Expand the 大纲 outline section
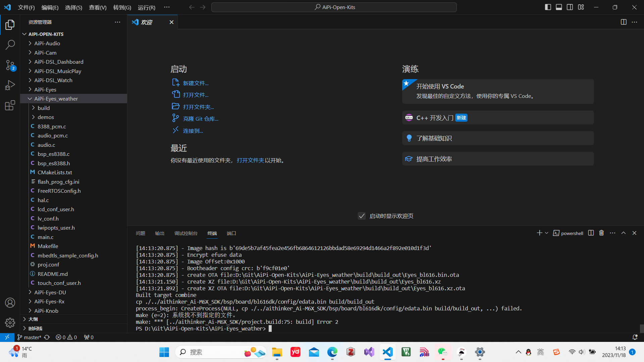The height and width of the screenshot is (362, 644). click(x=74, y=319)
